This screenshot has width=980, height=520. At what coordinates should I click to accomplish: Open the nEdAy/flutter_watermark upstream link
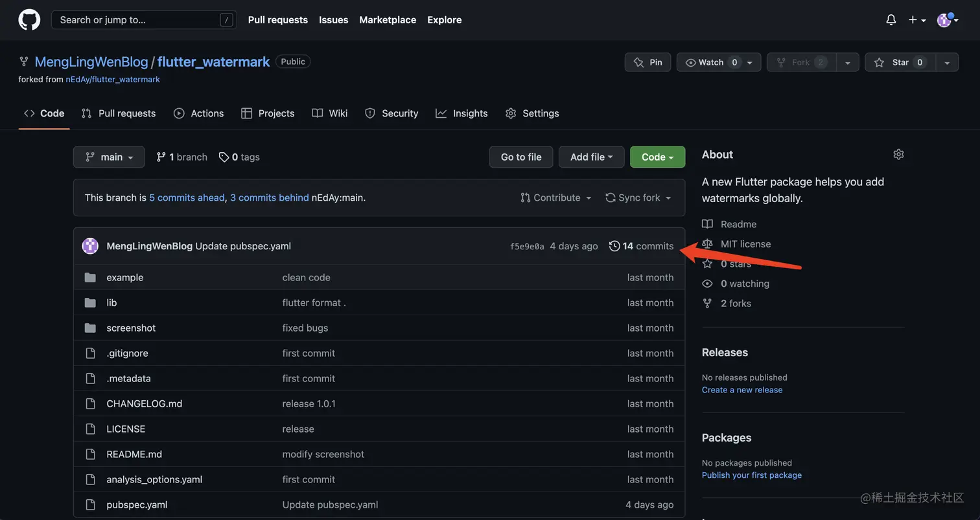coord(113,79)
